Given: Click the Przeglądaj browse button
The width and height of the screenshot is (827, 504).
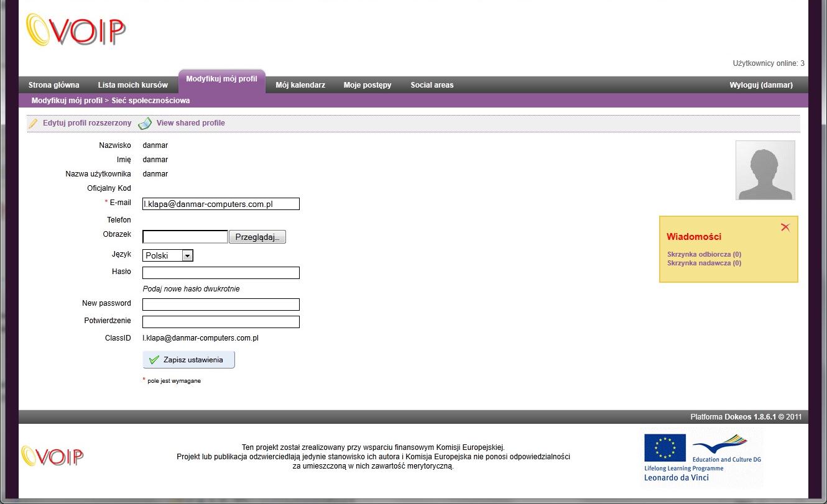Looking at the screenshot, I should coord(257,237).
